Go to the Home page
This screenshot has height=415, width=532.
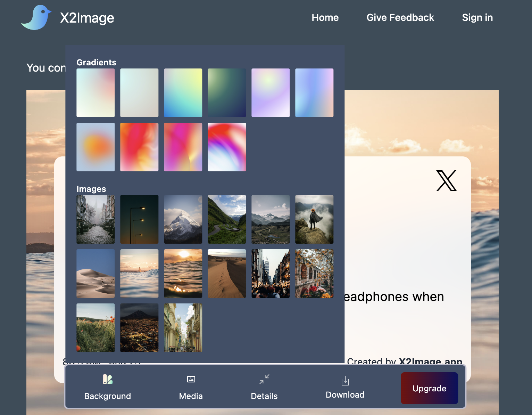point(325,17)
